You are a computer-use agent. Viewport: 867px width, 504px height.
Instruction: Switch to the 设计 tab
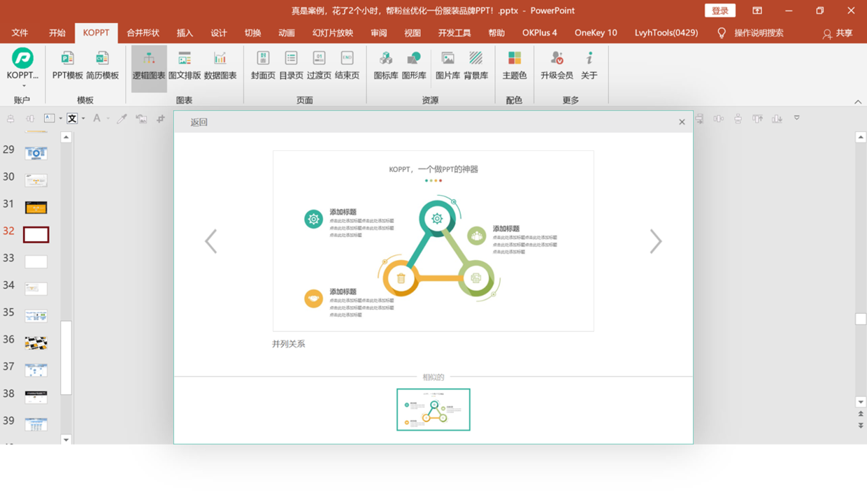pos(219,33)
